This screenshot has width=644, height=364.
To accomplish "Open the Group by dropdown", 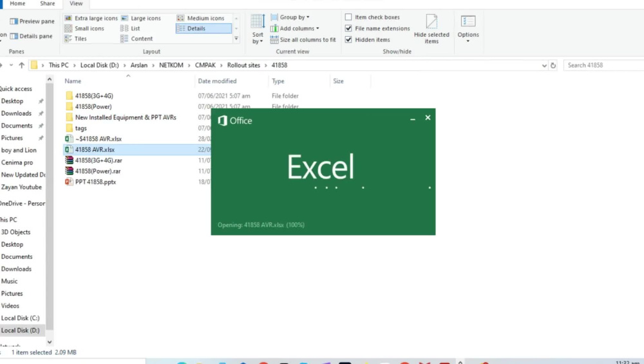I will point(290,17).
